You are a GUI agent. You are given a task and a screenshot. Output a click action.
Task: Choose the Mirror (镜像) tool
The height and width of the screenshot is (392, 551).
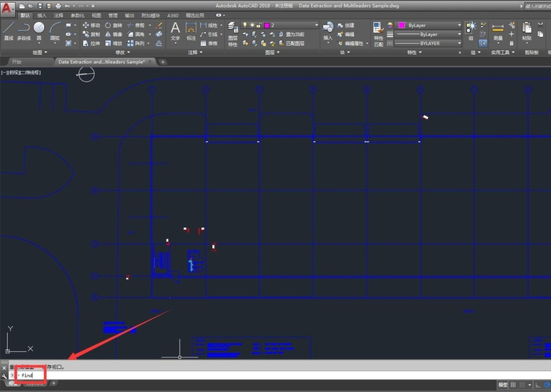click(113, 35)
